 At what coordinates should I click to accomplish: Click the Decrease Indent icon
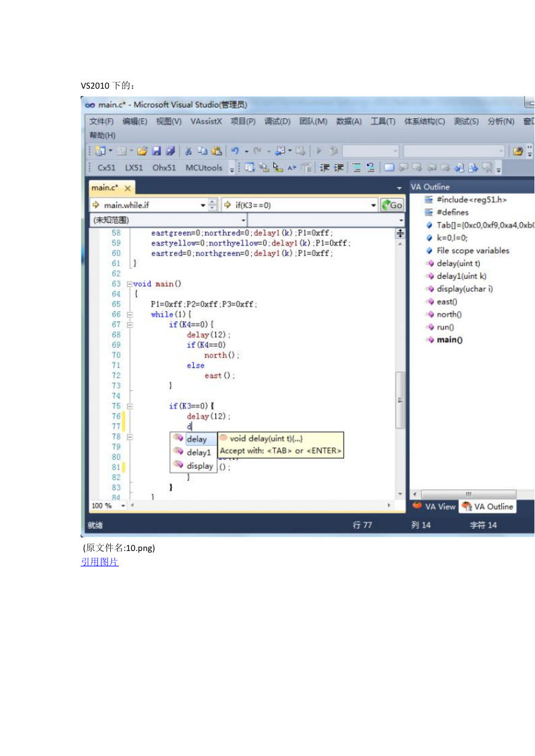[324, 167]
